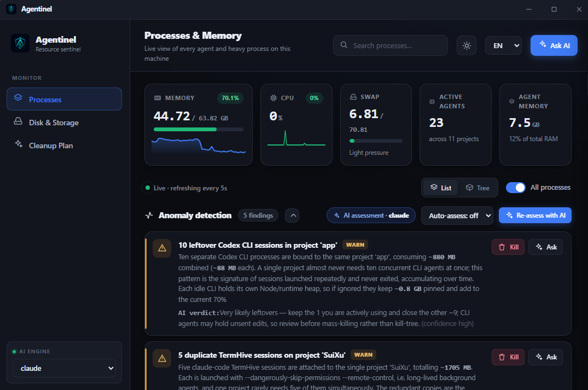Image resolution: width=588 pixels, height=390 pixels.
Task: Ask AI about TermHive sessions finding
Action: (x=546, y=357)
